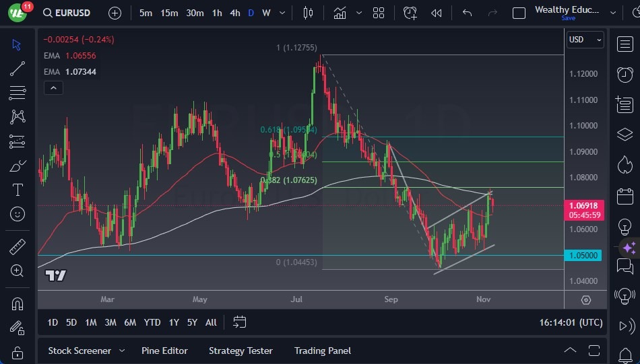
Task: Select the ruler measure tool
Action: click(18, 246)
